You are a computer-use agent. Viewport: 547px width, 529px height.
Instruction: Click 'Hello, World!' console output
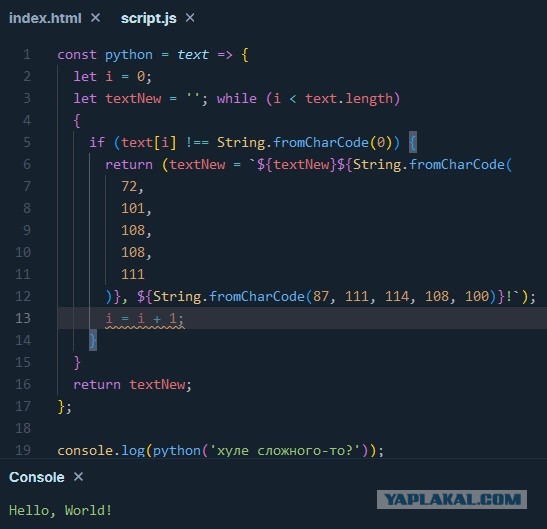[60, 511]
